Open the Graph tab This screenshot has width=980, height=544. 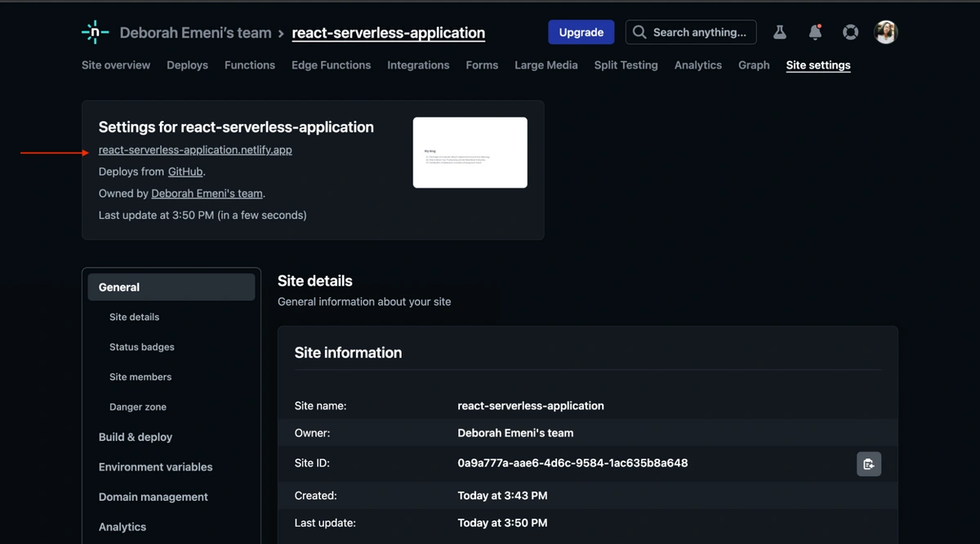tap(754, 65)
